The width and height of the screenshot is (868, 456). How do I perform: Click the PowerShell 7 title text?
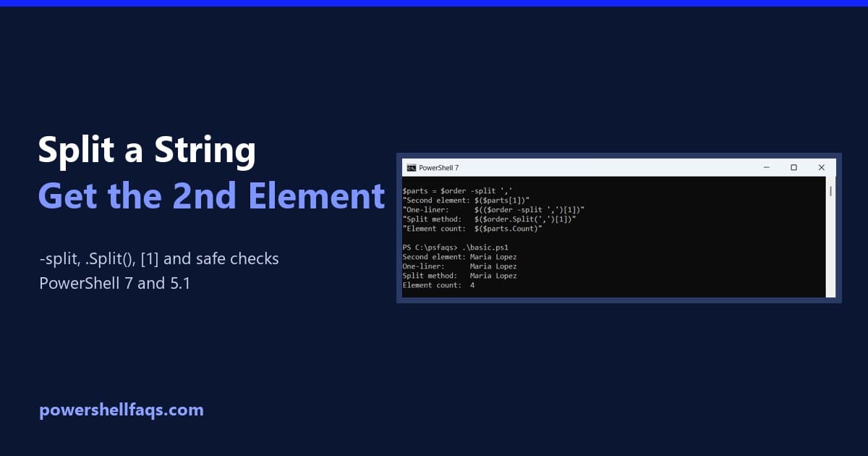pos(439,167)
